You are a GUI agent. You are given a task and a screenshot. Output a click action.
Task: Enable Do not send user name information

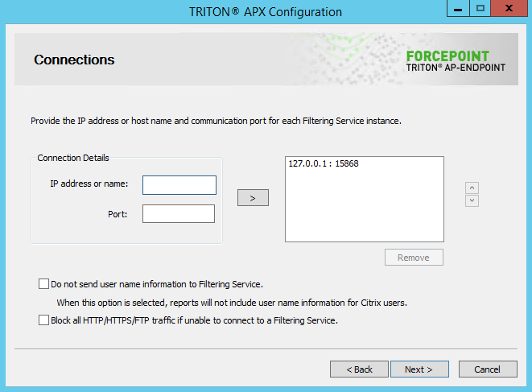click(43, 283)
